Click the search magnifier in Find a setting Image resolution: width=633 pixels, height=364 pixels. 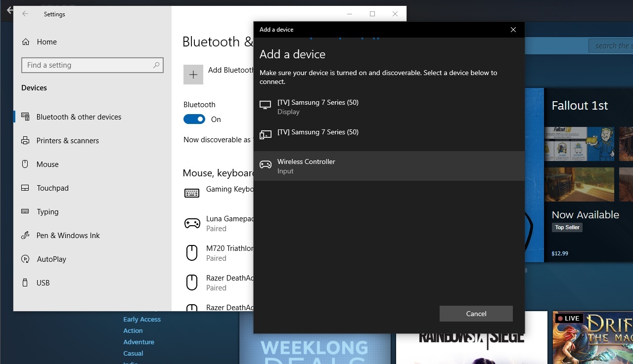pyautogui.click(x=156, y=65)
